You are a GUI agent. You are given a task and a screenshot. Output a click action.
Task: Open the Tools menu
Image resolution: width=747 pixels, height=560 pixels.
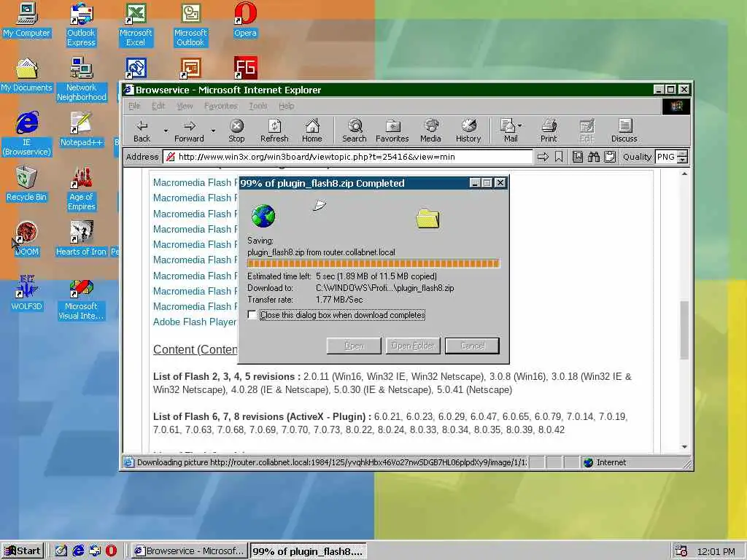pos(258,106)
